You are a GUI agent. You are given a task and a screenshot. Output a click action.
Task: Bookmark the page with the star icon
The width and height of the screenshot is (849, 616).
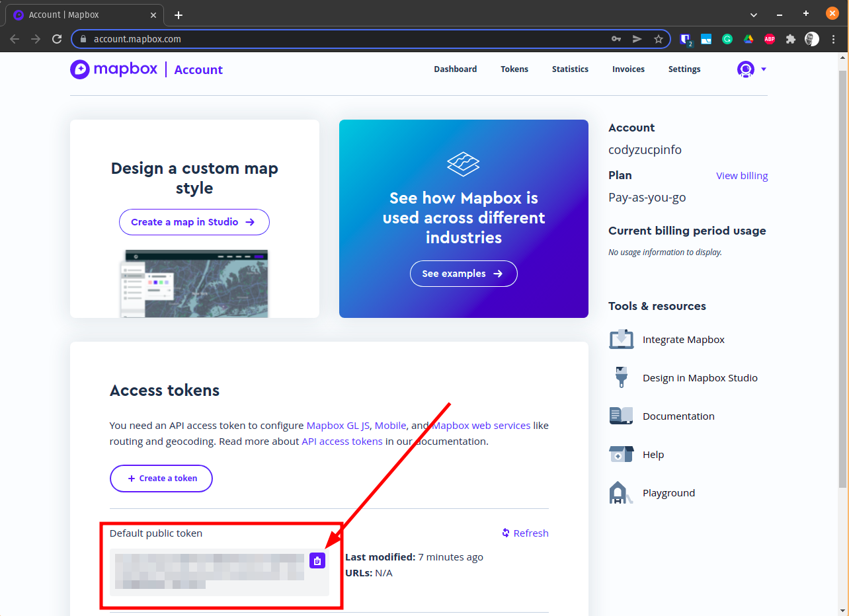pos(659,39)
